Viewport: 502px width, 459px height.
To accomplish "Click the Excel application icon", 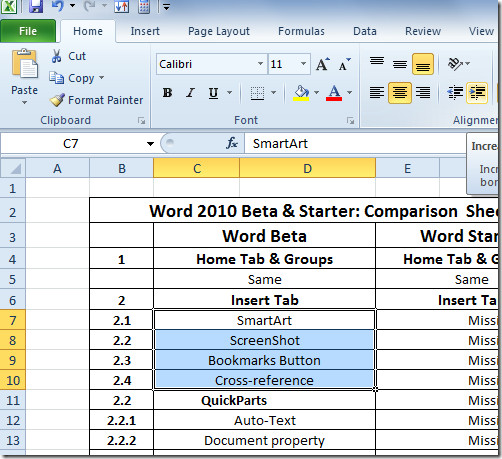I will (8, 6).
